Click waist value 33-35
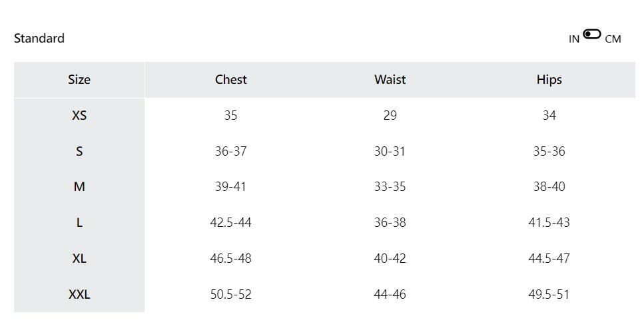Image resolution: width=644 pixels, height=324 pixels. (x=390, y=187)
